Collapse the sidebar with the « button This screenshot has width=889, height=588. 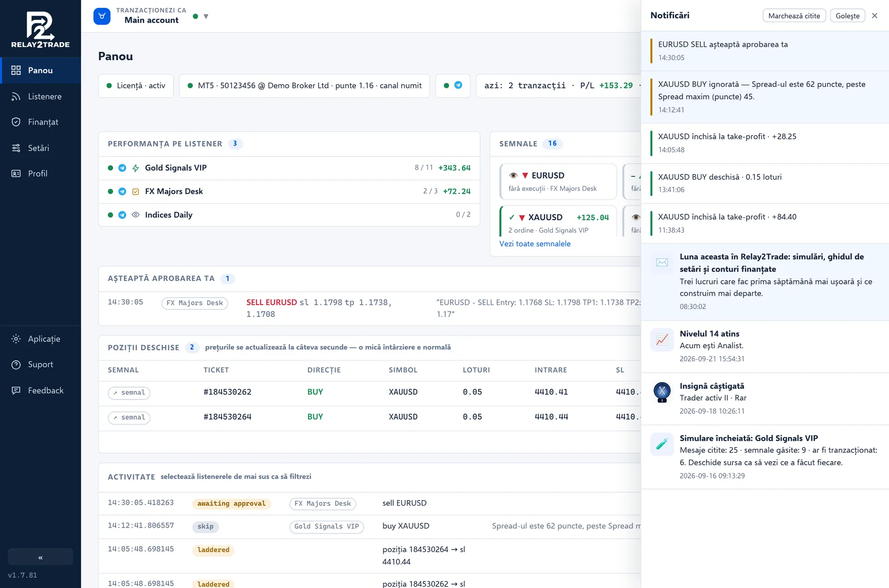click(x=40, y=557)
